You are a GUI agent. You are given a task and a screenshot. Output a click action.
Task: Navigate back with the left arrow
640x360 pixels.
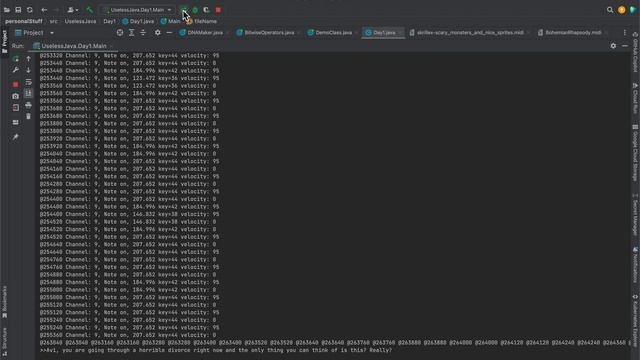(44, 10)
